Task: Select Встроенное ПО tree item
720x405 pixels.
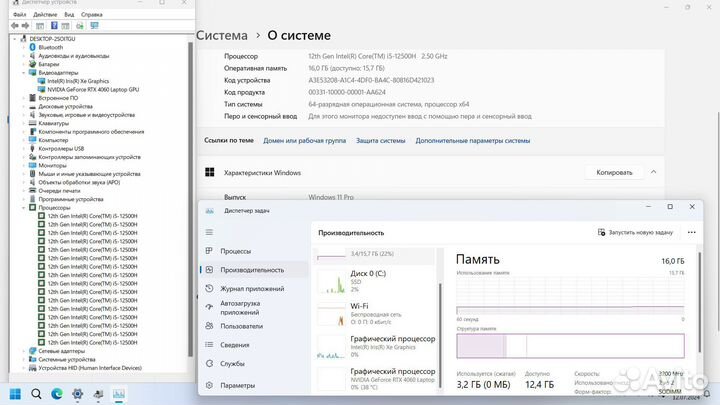Action: [x=58, y=98]
